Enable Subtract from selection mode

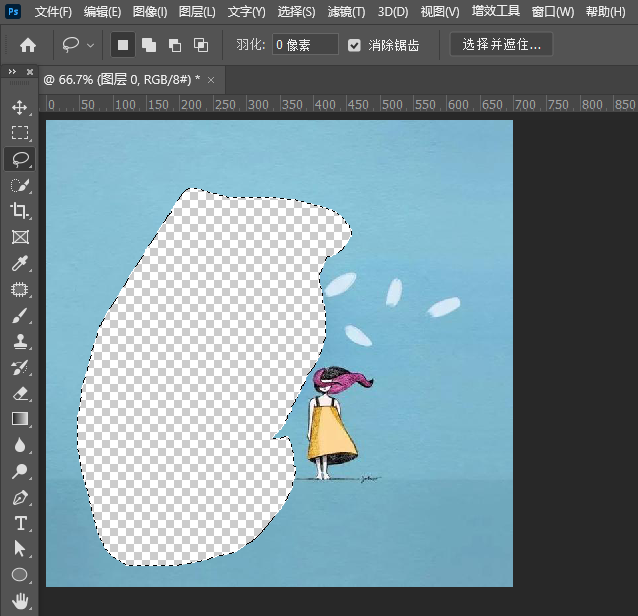coord(174,45)
